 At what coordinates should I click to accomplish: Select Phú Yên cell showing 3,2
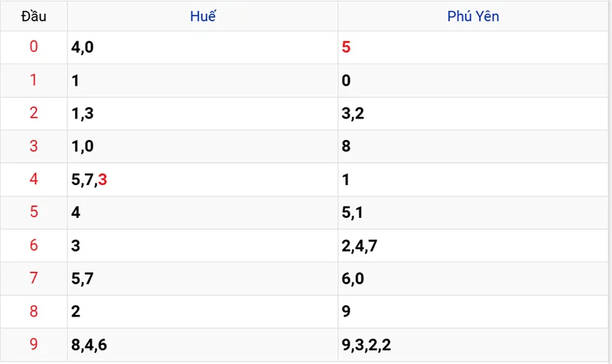[353, 113]
